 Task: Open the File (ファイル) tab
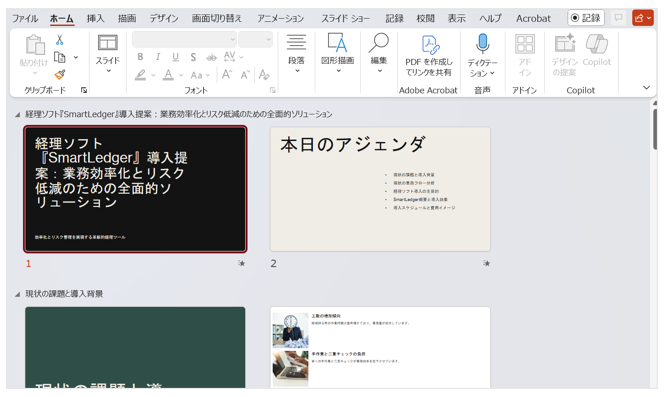coord(25,18)
